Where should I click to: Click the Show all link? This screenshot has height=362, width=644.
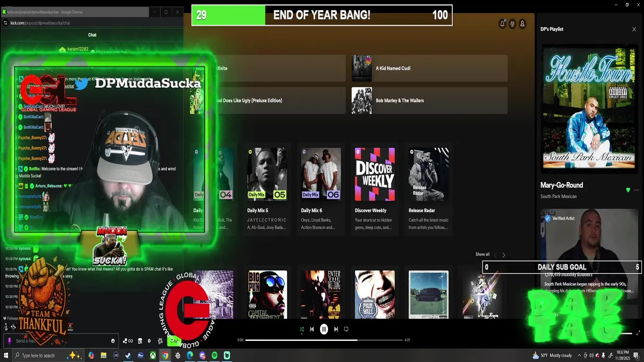[482, 254]
